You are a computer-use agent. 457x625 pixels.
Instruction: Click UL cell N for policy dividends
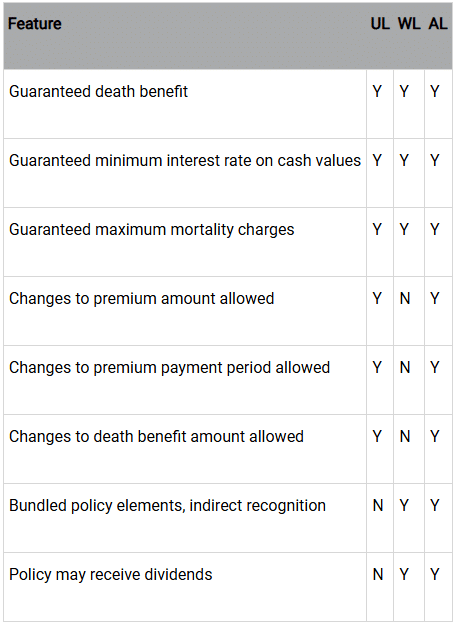coord(378,574)
